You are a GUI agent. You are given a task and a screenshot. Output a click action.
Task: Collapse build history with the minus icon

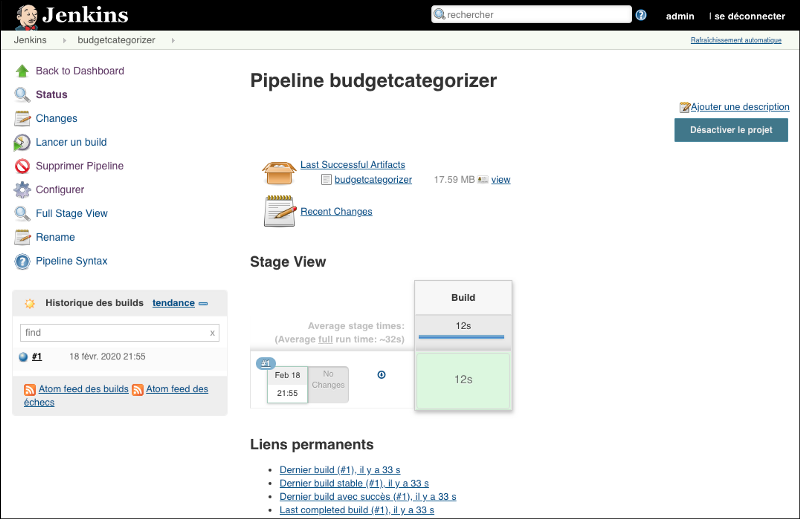(x=203, y=304)
